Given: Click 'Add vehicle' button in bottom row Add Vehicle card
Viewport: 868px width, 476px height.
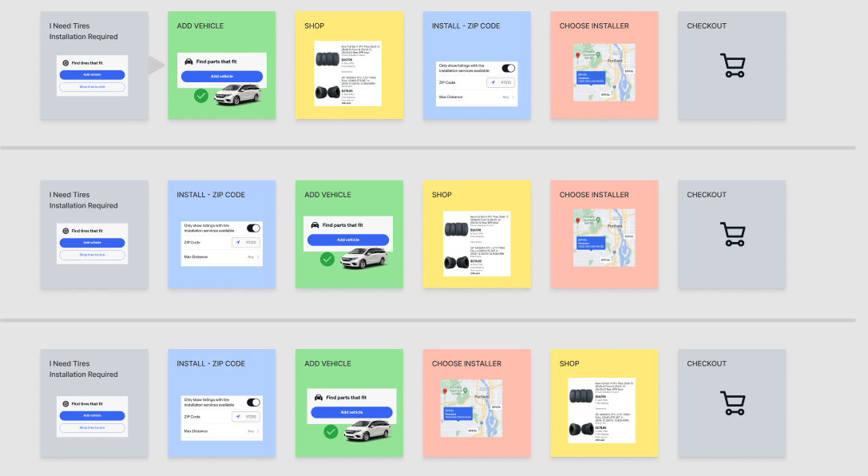Looking at the screenshot, I should (x=351, y=412).
